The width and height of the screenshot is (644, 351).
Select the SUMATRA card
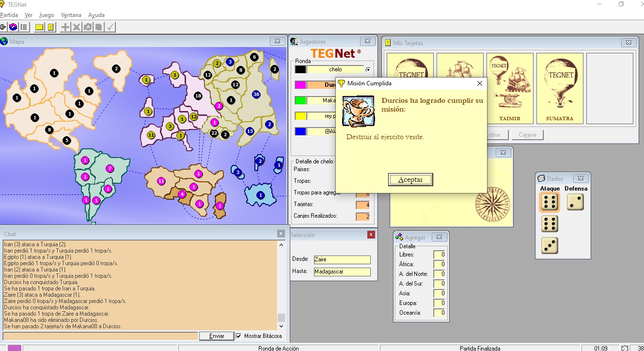(560, 88)
